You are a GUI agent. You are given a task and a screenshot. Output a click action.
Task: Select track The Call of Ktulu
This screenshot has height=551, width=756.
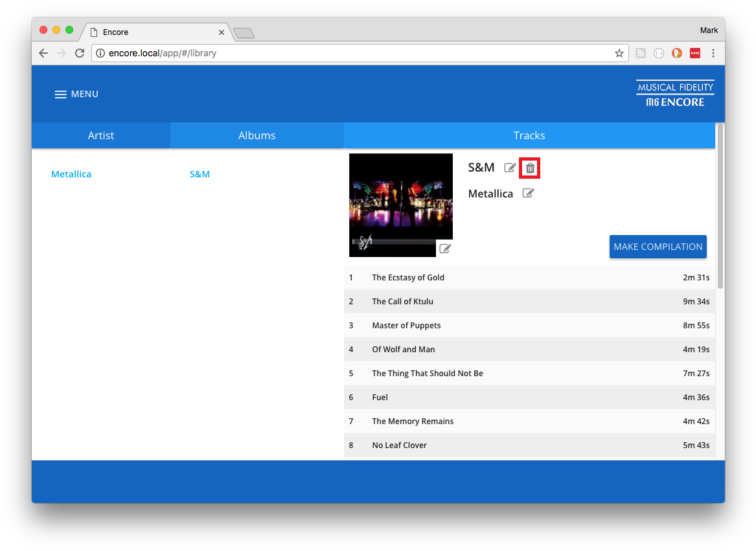529,301
